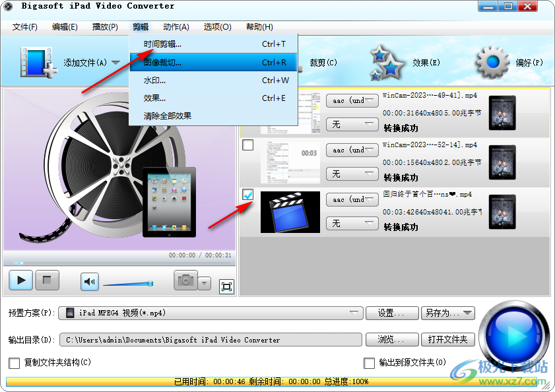Open audio track dropdown for third file
Screen dimensions: 555x392
pos(352,200)
